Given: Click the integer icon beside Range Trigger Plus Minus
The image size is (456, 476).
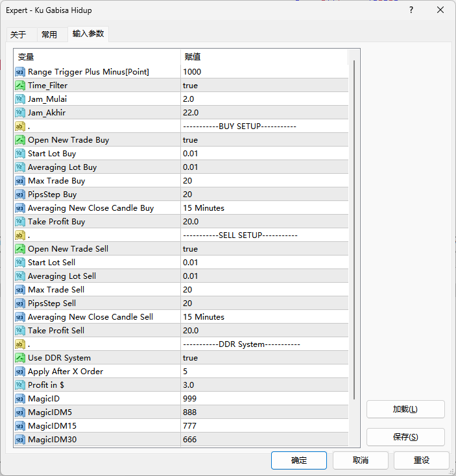Looking at the screenshot, I should (20, 72).
